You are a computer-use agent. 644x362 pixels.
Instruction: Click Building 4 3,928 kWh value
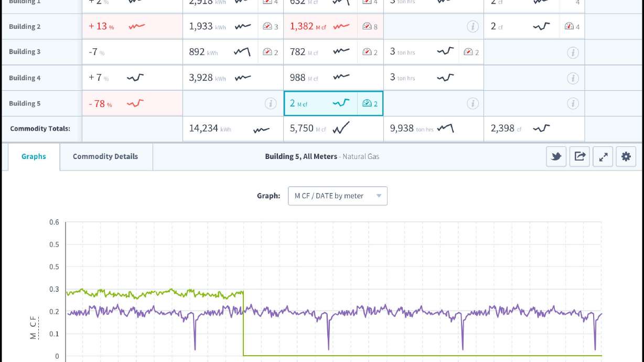click(208, 78)
